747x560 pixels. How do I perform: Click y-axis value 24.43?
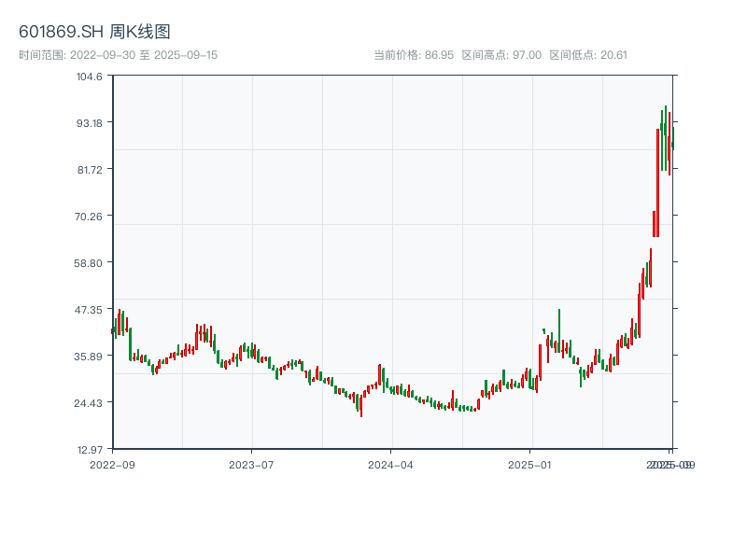[88, 403]
